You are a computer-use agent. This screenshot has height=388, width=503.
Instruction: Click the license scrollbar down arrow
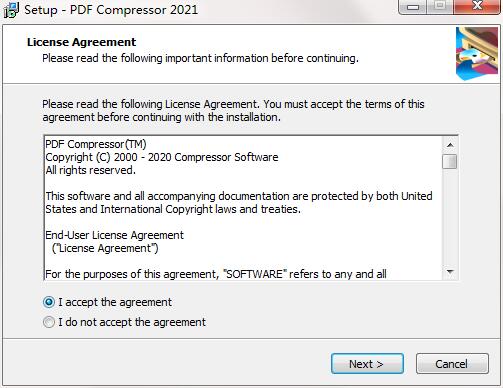450,272
